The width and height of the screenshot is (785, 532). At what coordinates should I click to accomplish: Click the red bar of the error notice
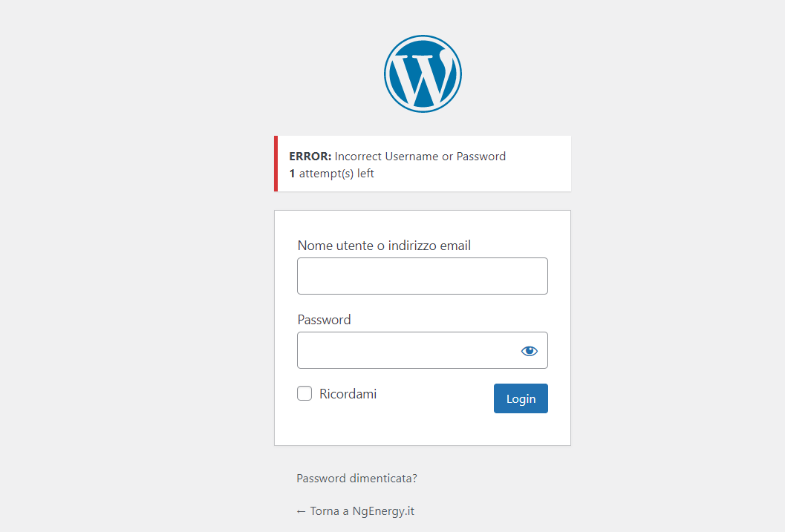click(276, 163)
